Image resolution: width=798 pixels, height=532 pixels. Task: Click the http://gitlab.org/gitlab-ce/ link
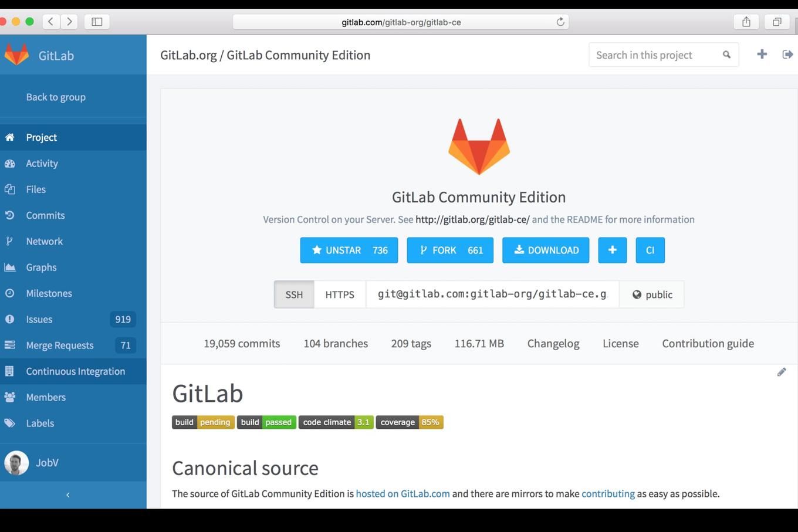click(472, 219)
